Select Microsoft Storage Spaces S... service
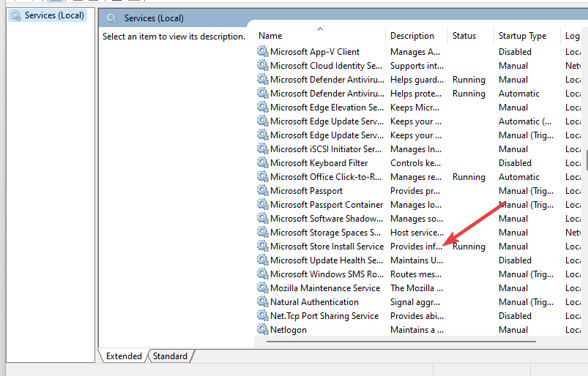Viewport: 588px width, 376px height. click(x=326, y=233)
